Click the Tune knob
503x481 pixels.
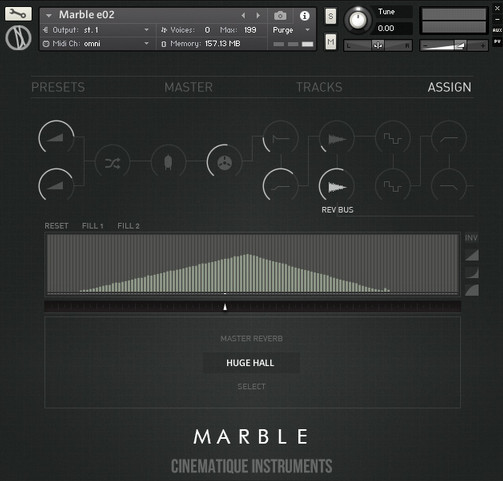(358, 20)
